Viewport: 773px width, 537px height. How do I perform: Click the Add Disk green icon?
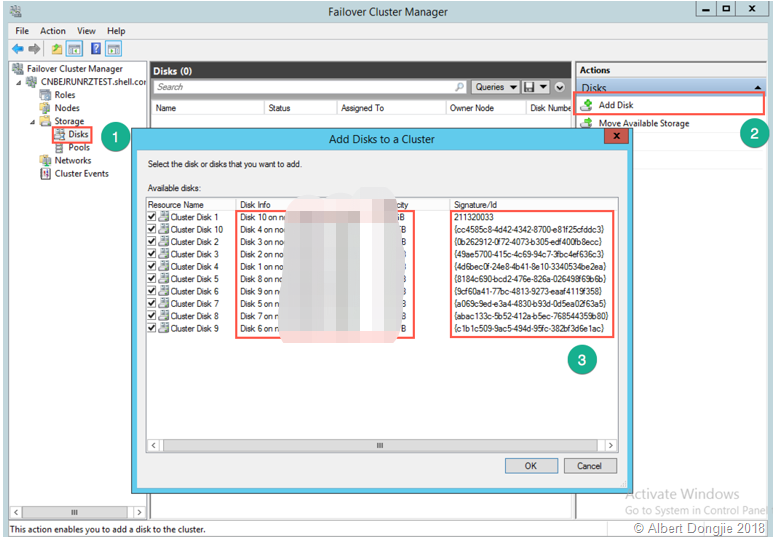587,105
